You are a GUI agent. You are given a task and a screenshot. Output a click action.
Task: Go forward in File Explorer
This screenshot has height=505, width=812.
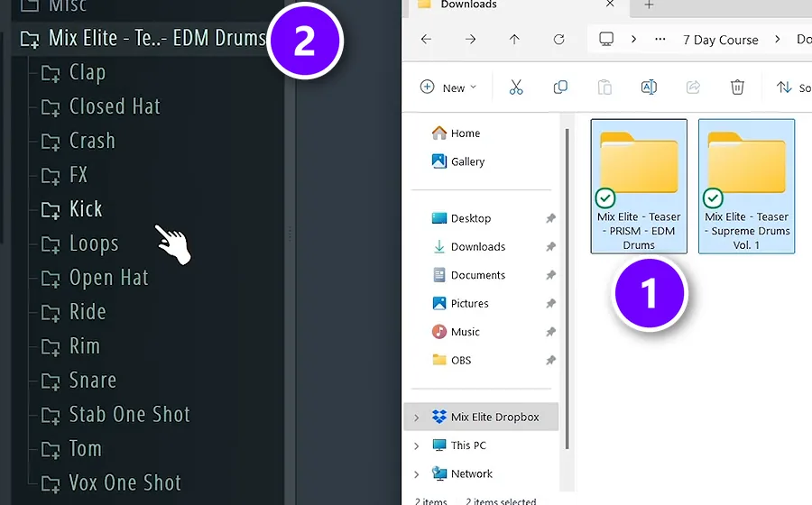(470, 40)
